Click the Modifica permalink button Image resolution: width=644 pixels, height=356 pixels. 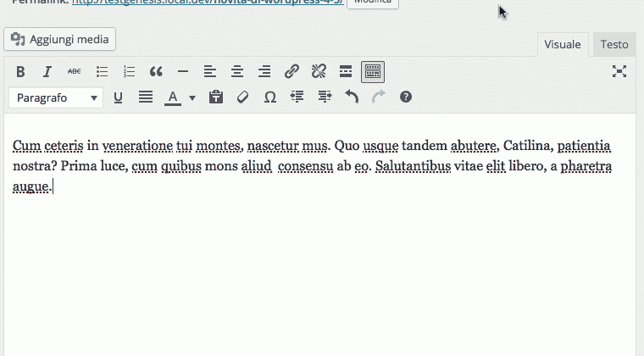(x=373, y=3)
